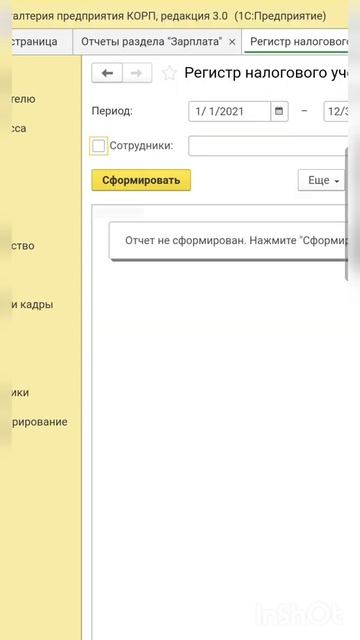Open the sidebar section ending in "ики"
Screen dimensions: 360x640
click(20, 393)
